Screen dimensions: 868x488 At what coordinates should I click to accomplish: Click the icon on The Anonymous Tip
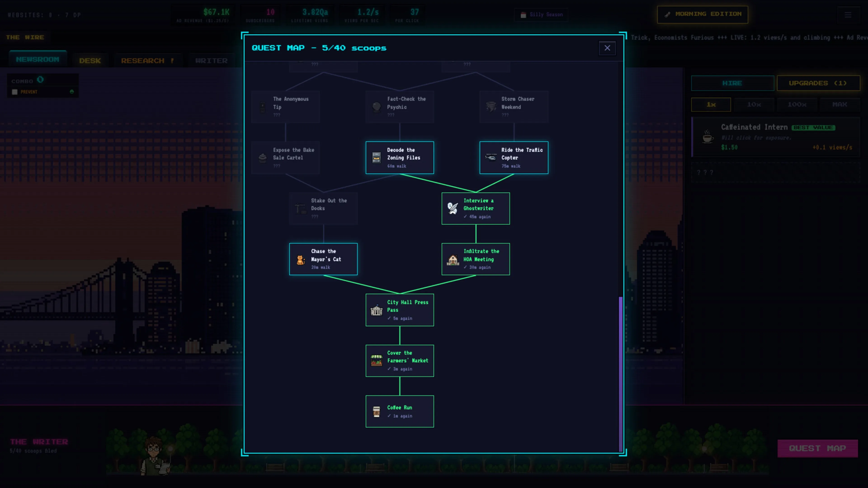(262, 107)
